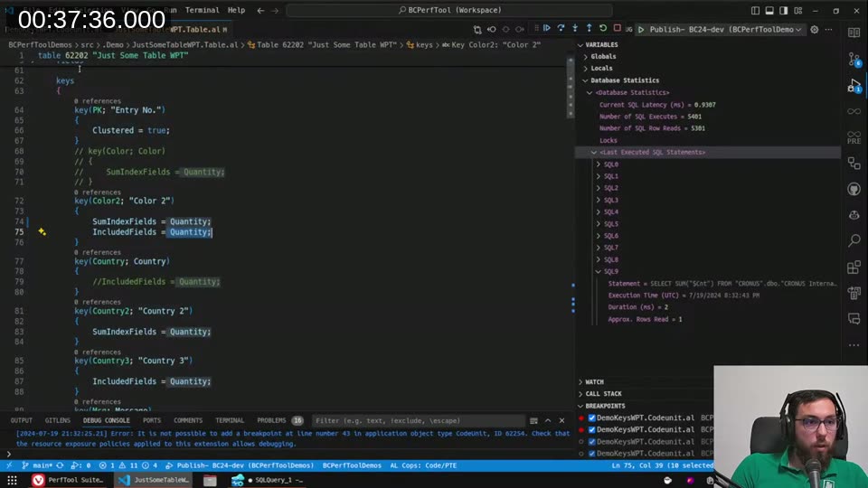Open PerfTool Suite browser in taskbar

(68, 480)
